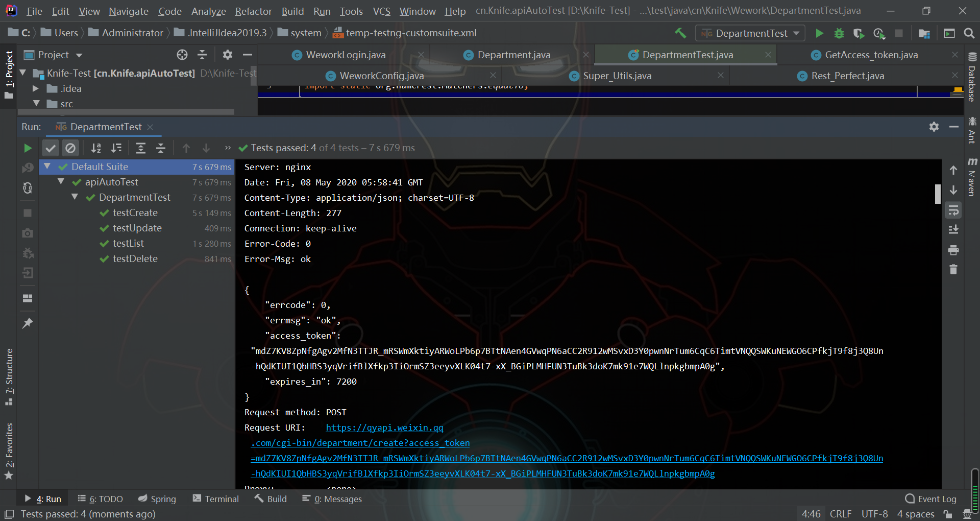
Task: Select the testUpdate test result
Action: coord(137,228)
